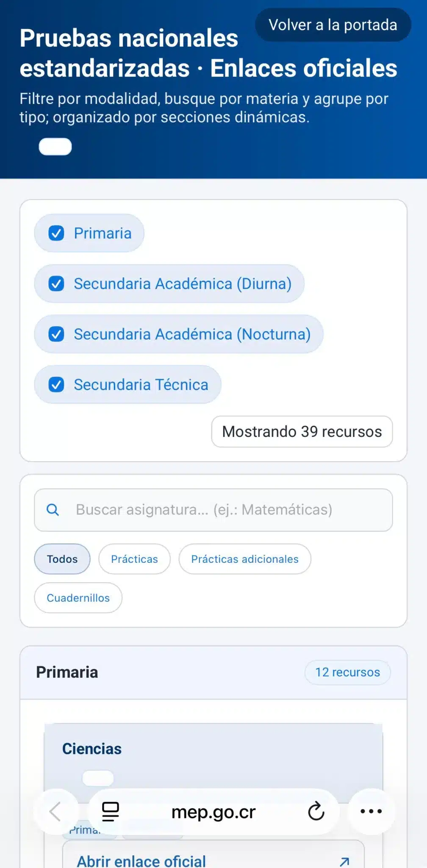Uncheck the Primaria modality checkbox
This screenshot has height=868, width=427.
tap(56, 233)
